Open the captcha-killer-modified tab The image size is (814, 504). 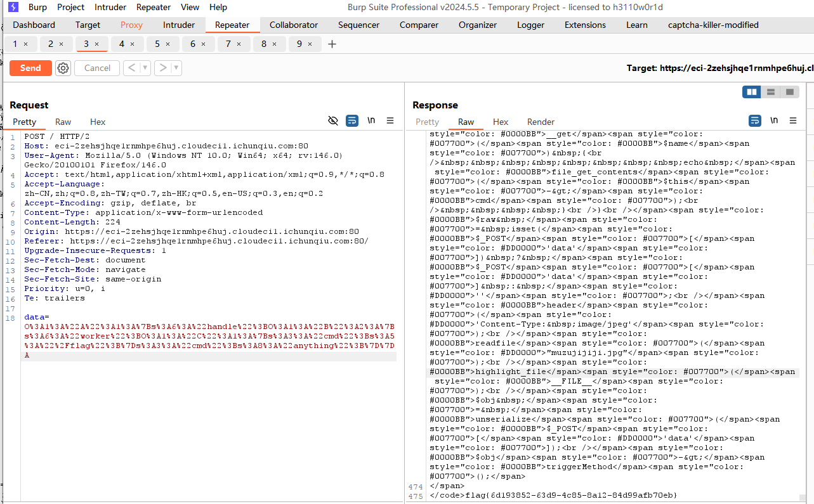(713, 25)
